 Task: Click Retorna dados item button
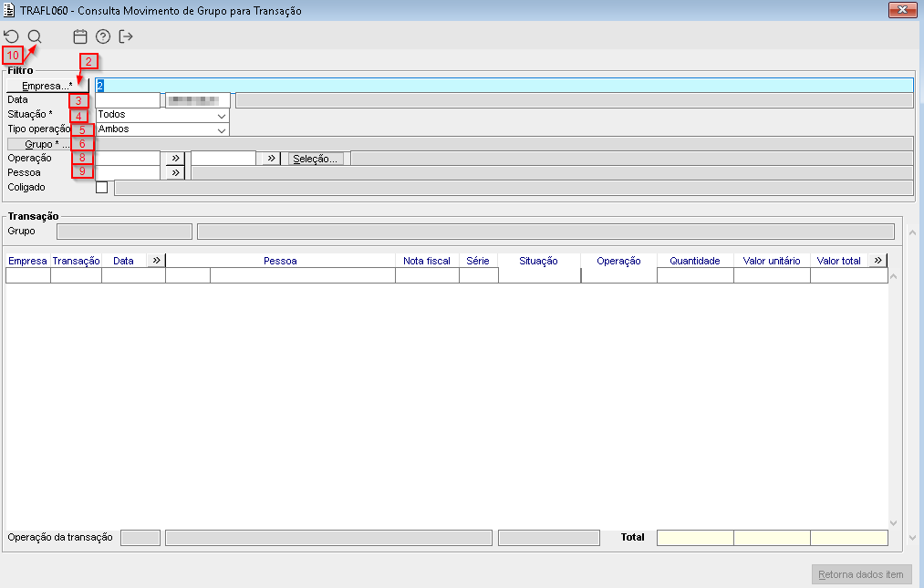[861, 574]
